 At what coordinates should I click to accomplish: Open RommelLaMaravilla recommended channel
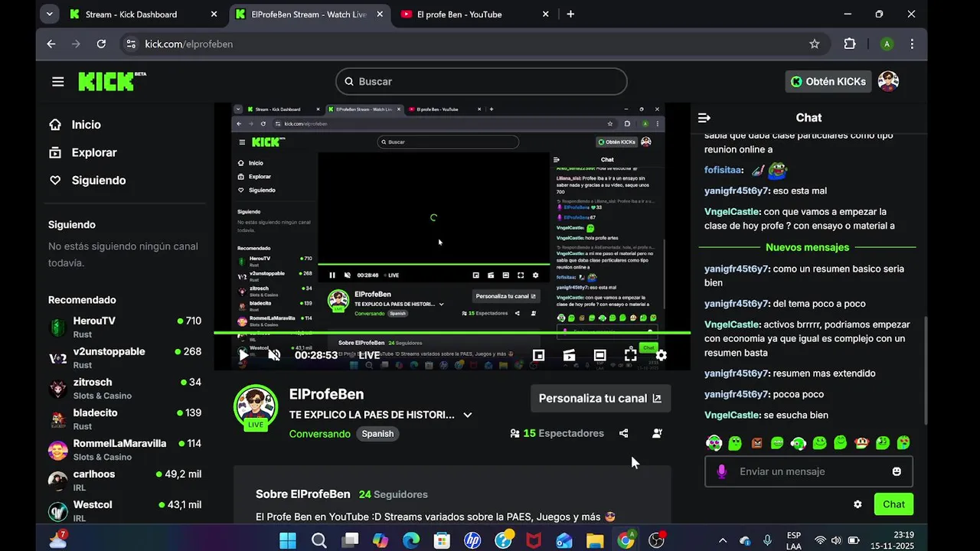pos(125,450)
